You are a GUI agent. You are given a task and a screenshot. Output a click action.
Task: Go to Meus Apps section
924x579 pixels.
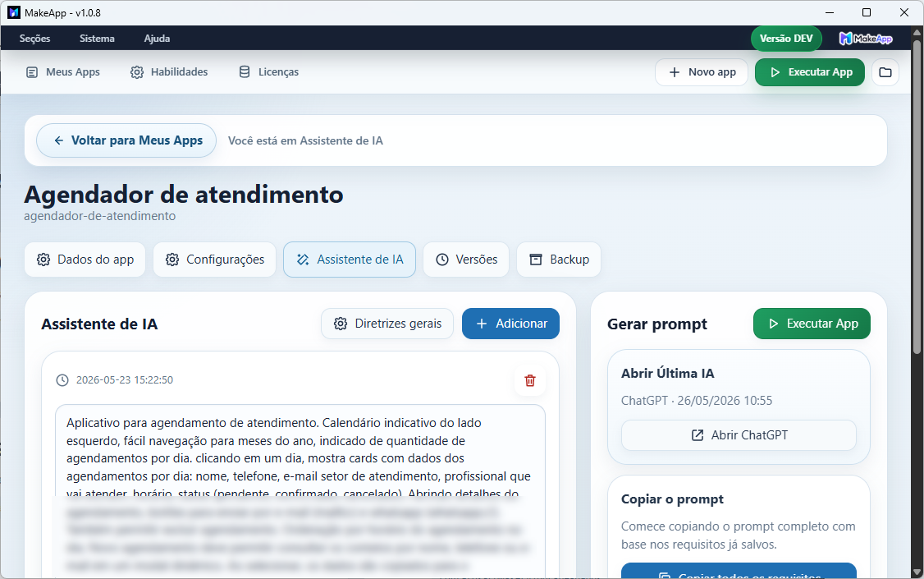(x=63, y=72)
